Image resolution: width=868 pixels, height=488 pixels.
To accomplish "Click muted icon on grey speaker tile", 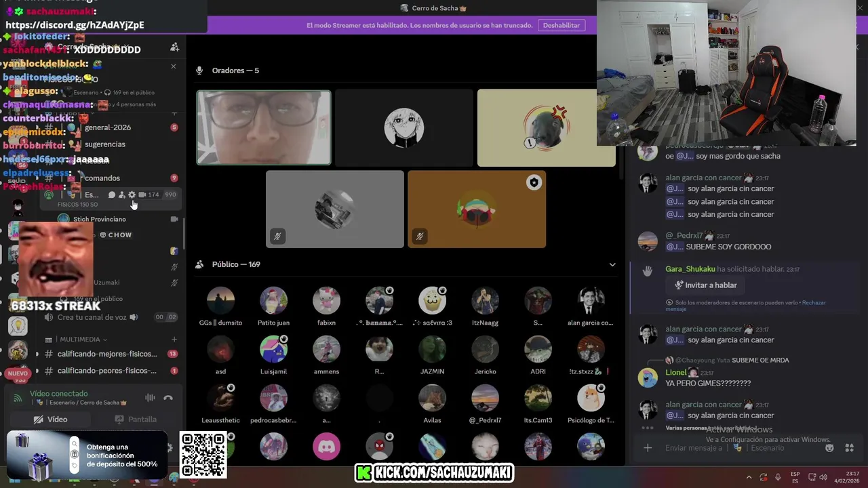I will pos(277,237).
